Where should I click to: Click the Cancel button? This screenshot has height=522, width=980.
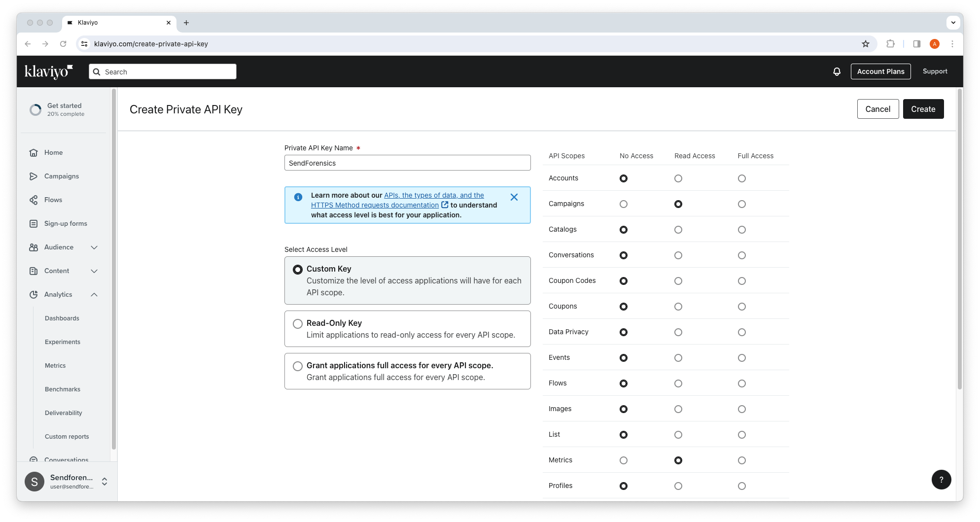pos(878,109)
